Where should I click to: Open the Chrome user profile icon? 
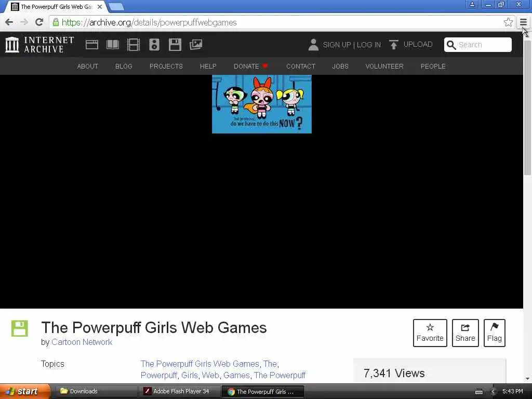(x=472, y=4)
